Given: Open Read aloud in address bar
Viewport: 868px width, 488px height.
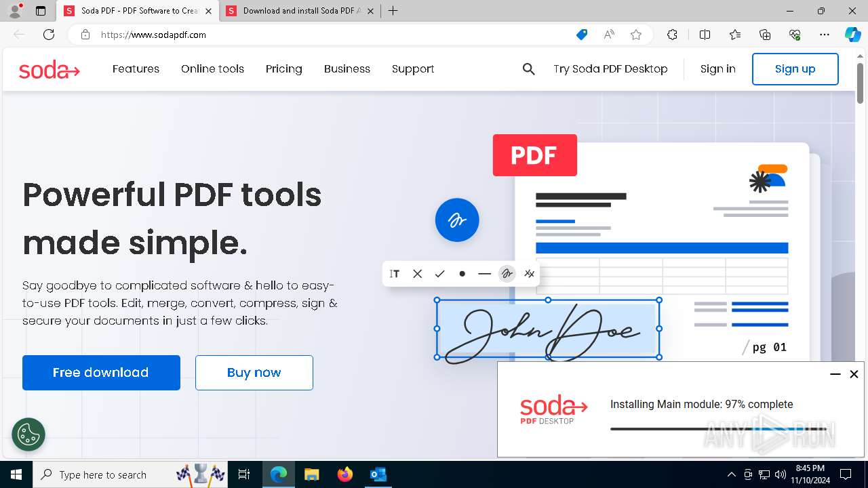Looking at the screenshot, I should [x=609, y=35].
